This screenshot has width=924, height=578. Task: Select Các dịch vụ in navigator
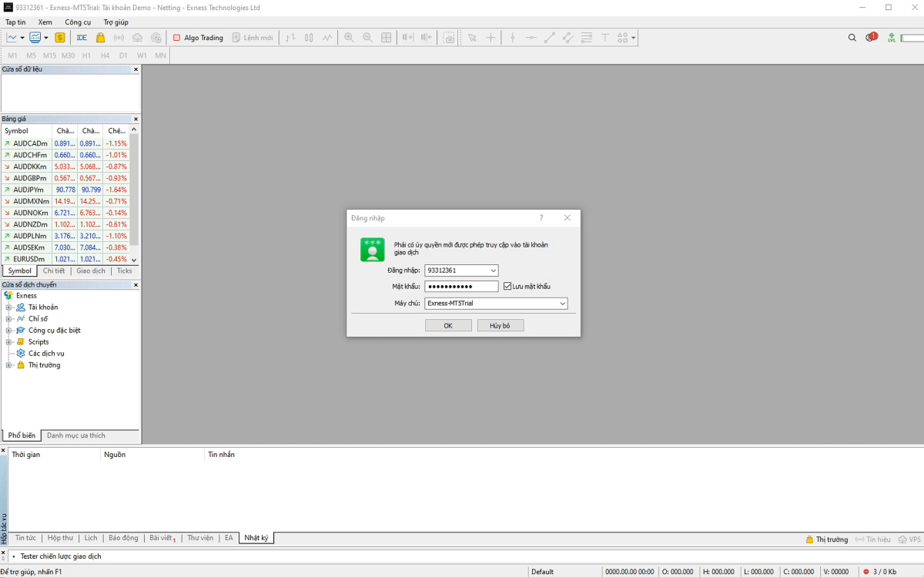pos(46,354)
